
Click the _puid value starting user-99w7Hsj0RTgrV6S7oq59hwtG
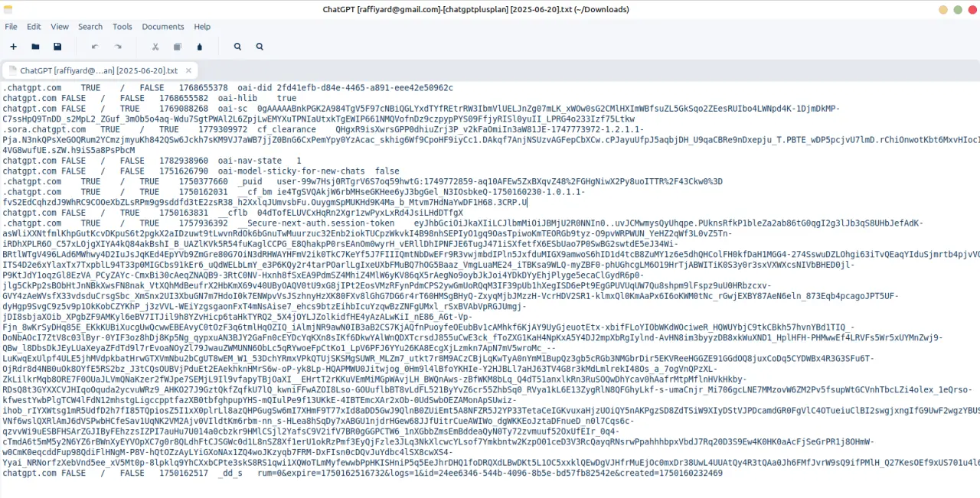coord(500,182)
